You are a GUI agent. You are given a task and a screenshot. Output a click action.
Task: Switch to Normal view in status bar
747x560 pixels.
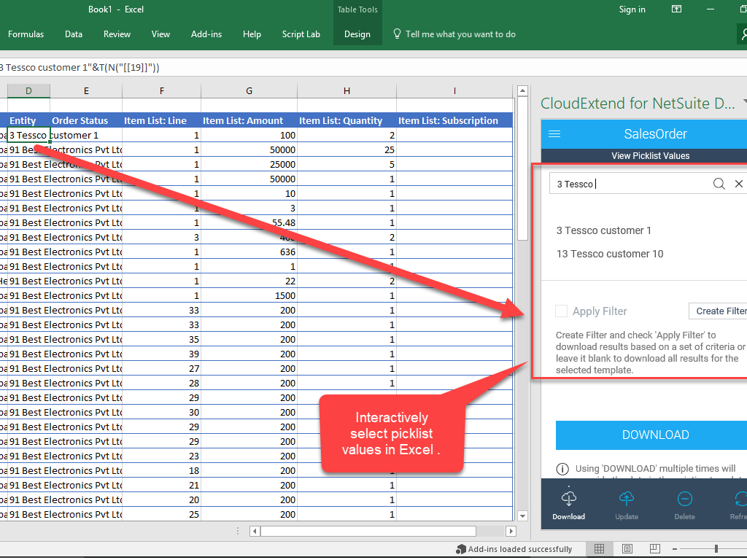tap(600, 549)
